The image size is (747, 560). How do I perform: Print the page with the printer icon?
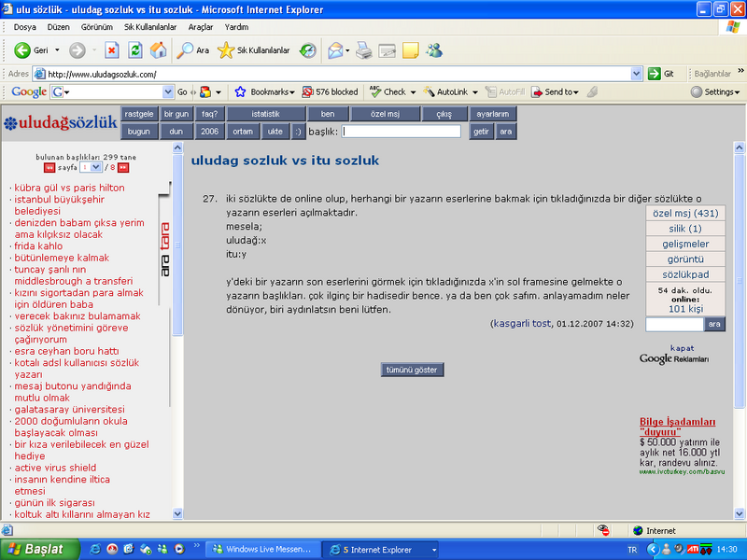(x=364, y=50)
